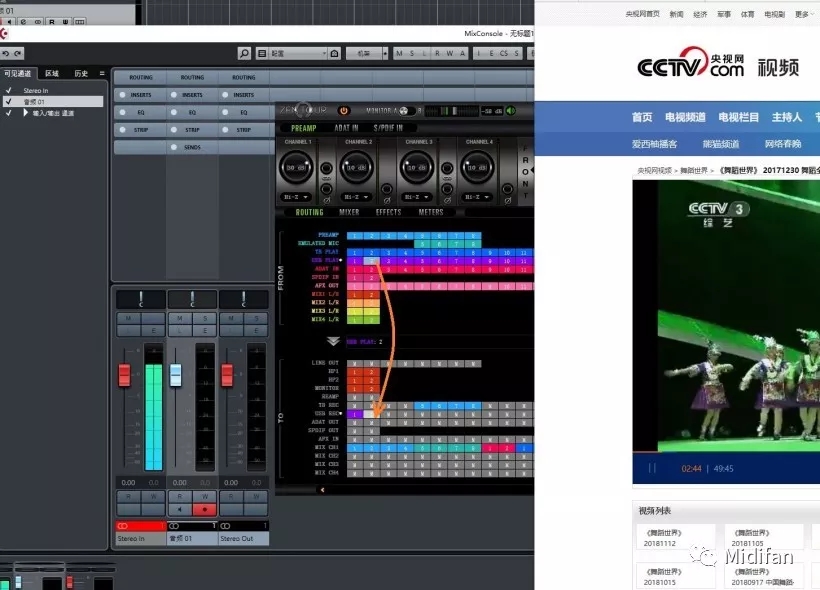Click the Zen Tour power button

tap(343, 110)
